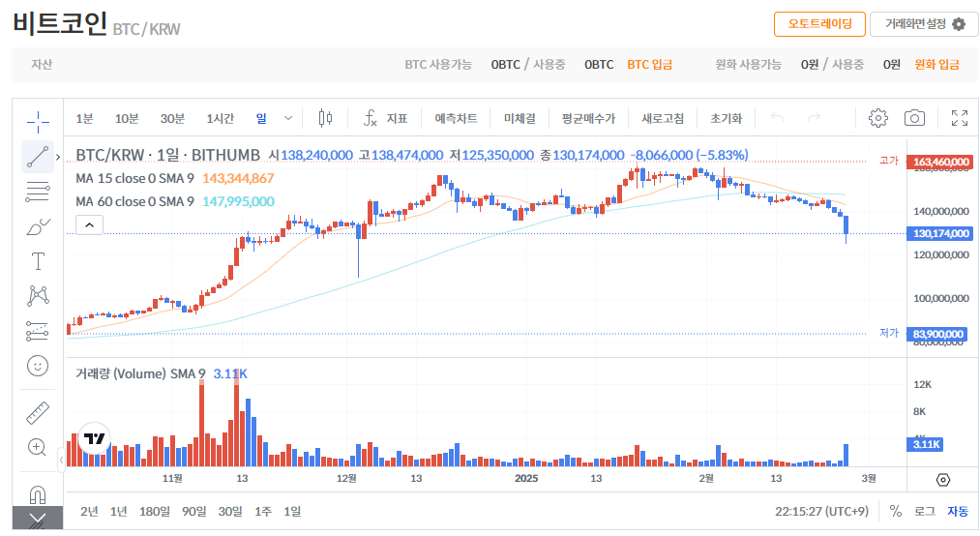Set chart range to 1년
Viewport: 980px width, 536px height.
[x=119, y=511]
